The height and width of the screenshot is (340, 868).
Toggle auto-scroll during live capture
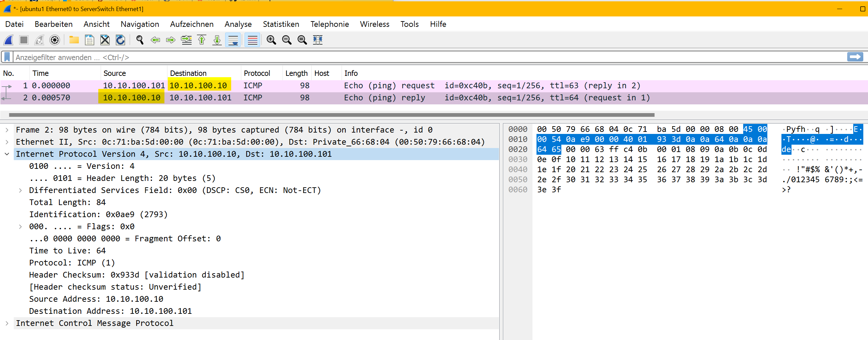pos(233,40)
